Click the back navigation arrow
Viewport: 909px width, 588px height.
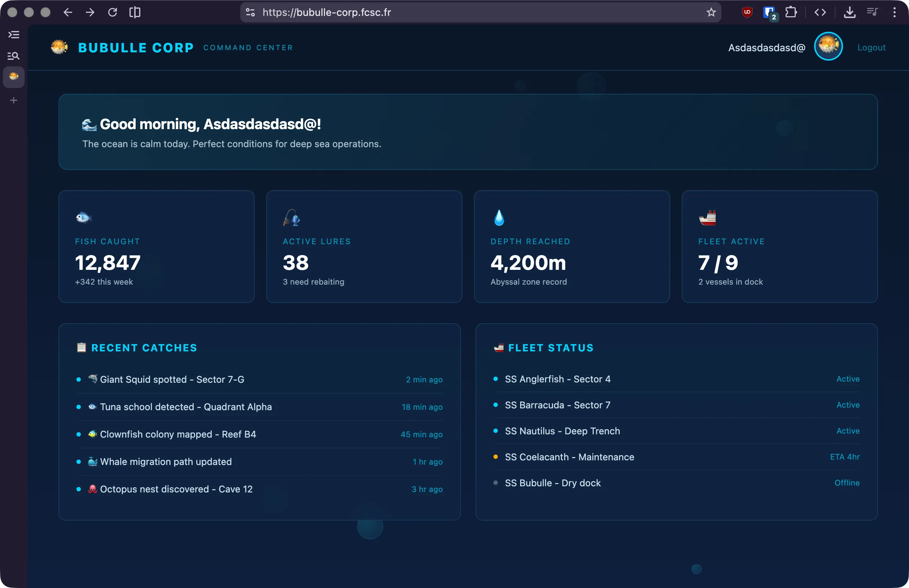tap(67, 12)
